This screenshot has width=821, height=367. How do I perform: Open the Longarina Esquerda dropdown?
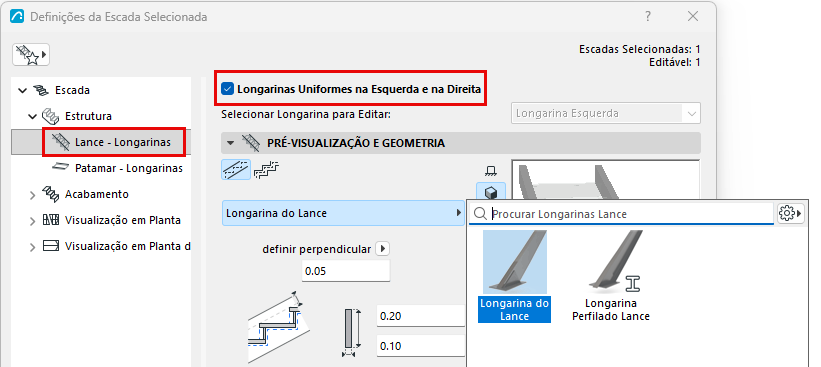(605, 113)
